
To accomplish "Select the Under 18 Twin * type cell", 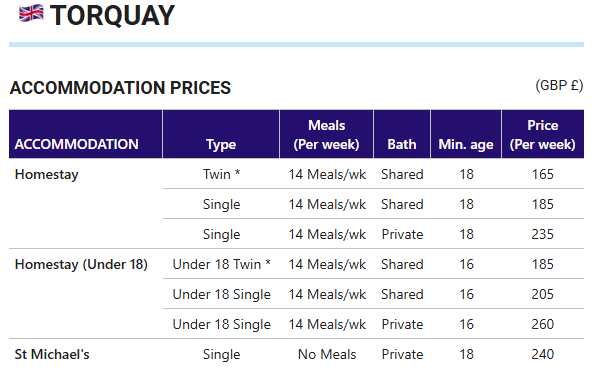I will 221,264.
